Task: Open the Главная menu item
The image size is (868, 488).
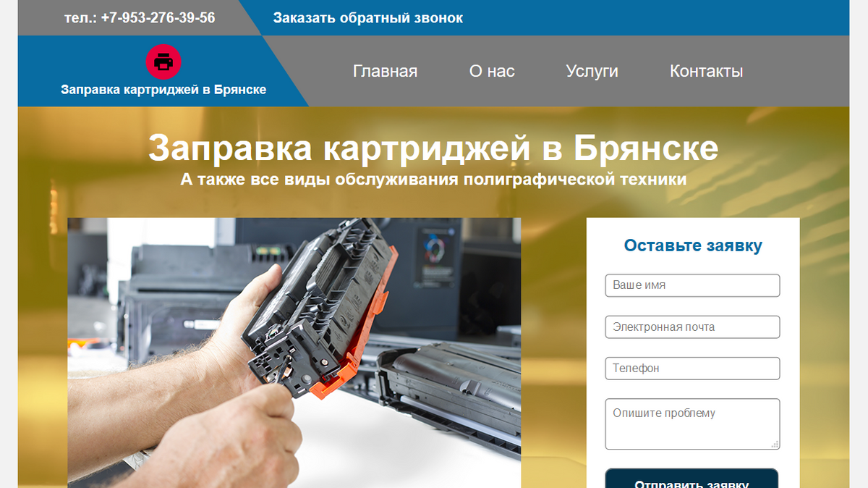Action: (385, 71)
